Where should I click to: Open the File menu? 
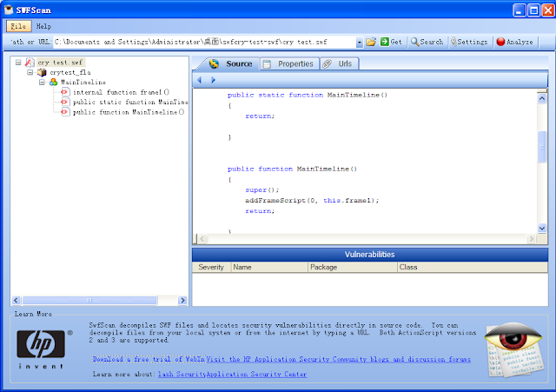[x=18, y=26]
